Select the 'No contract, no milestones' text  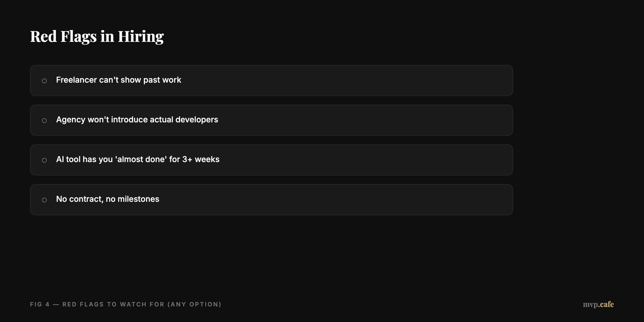(x=108, y=199)
